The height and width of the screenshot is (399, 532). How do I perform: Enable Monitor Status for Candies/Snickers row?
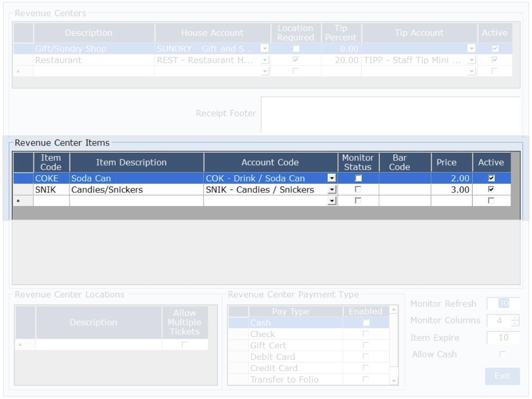[x=358, y=189]
